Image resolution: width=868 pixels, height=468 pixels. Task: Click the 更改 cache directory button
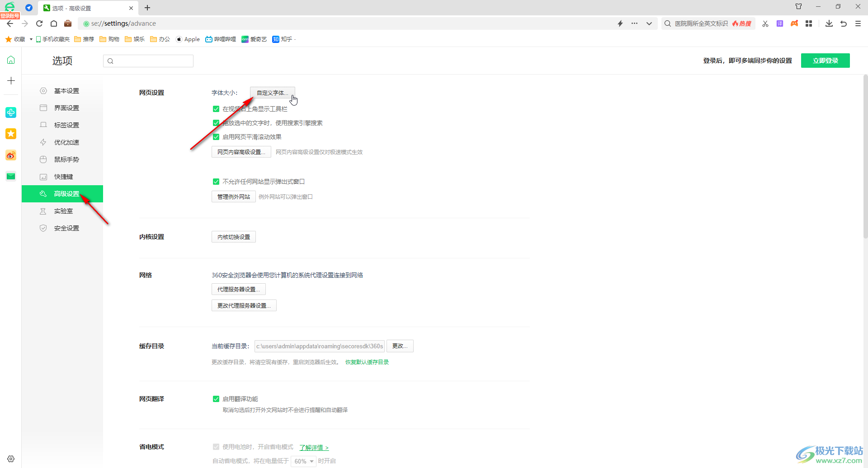[x=400, y=346]
